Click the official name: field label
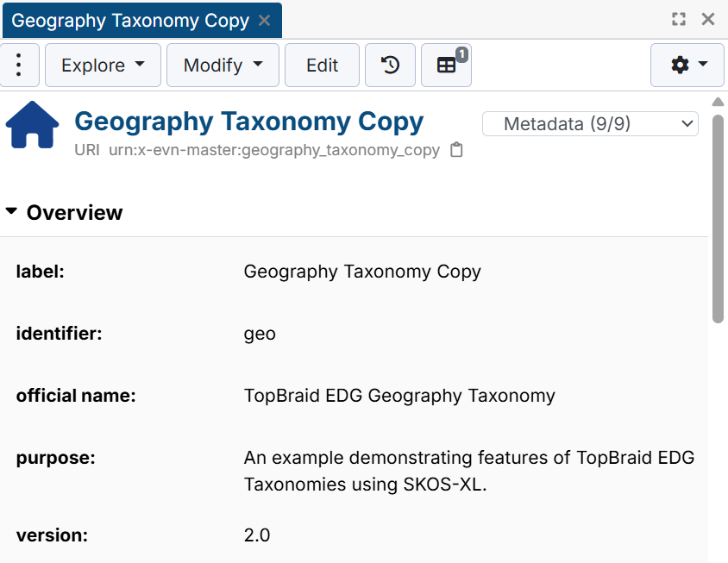The width and height of the screenshot is (728, 563). (x=76, y=396)
